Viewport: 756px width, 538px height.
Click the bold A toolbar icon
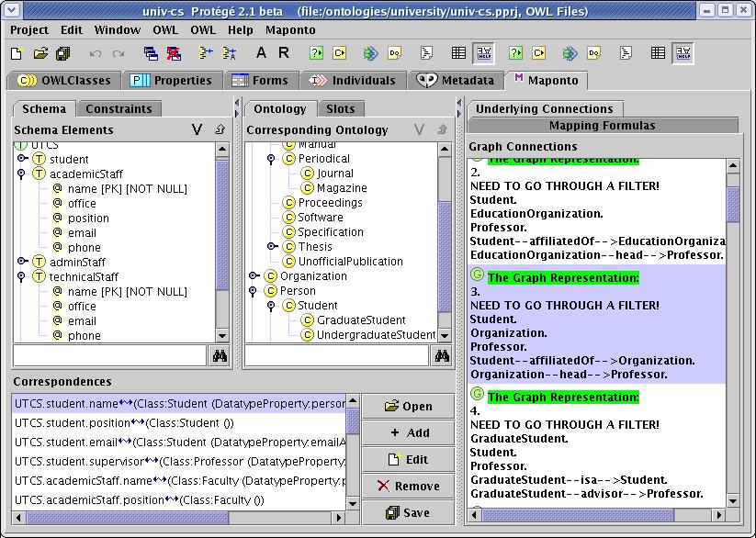[x=261, y=52]
